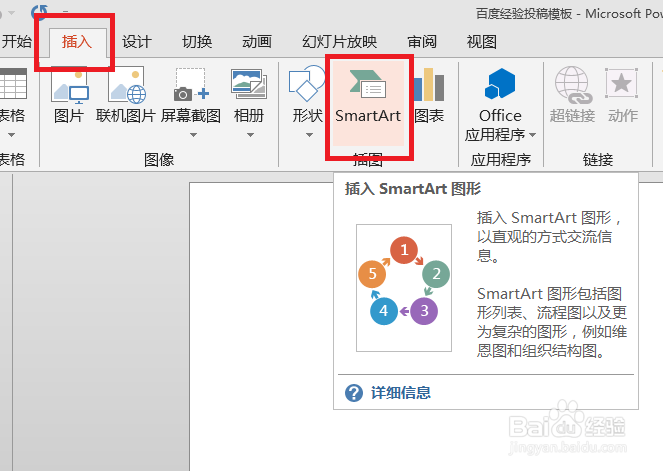The height and width of the screenshot is (471, 663).
Task: Expand the Office 应用程序 dropdown arrow
Action: pos(532,135)
